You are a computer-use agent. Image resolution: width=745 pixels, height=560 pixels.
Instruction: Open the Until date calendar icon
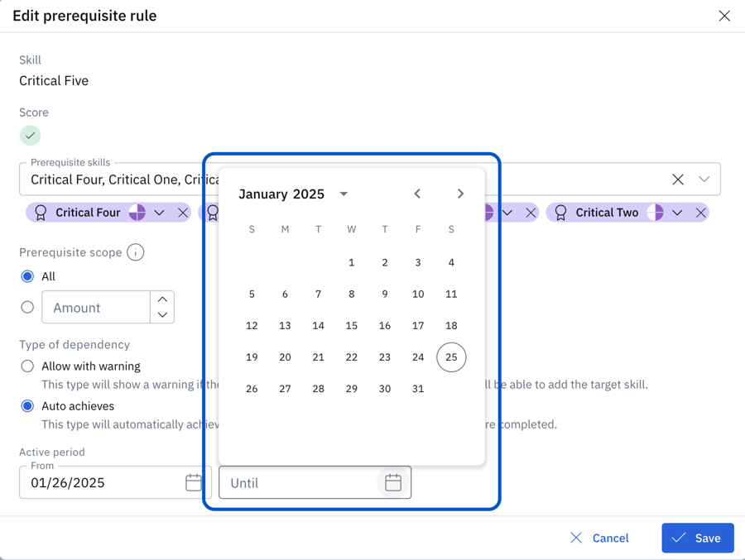coord(393,483)
